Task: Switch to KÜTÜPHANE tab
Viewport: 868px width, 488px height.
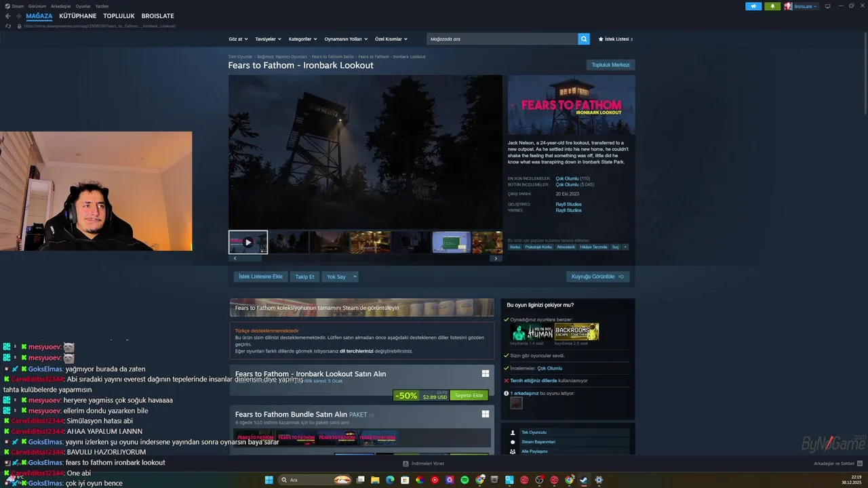Action: point(78,16)
